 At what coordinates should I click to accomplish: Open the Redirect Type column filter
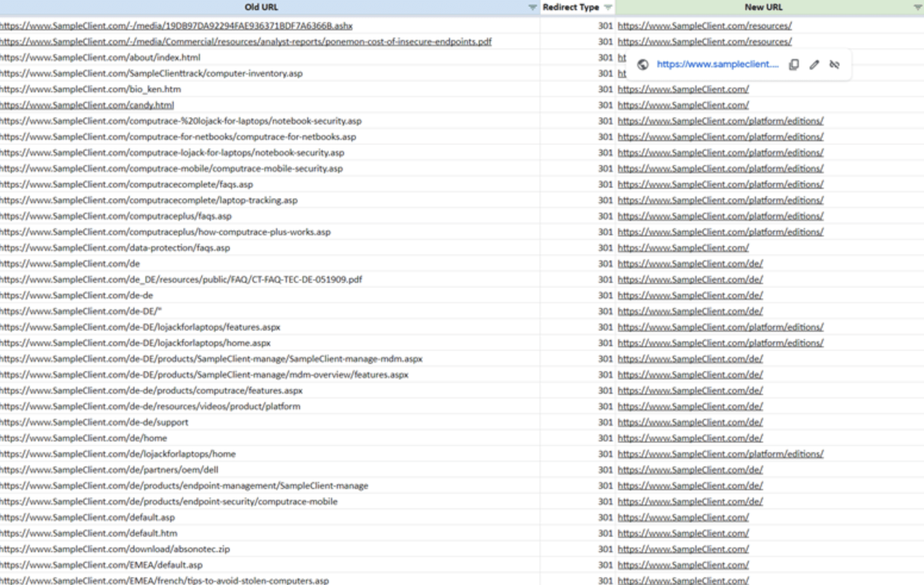point(608,7)
